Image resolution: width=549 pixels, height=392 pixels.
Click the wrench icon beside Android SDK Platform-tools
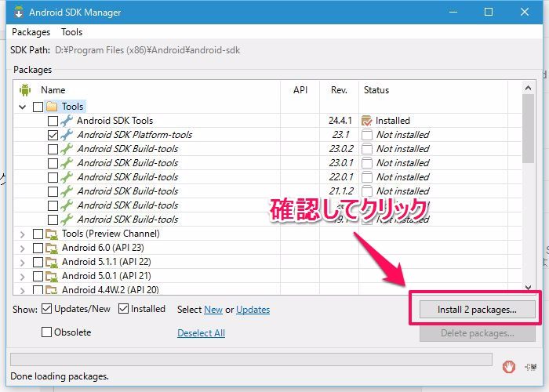pyautogui.click(x=67, y=135)
